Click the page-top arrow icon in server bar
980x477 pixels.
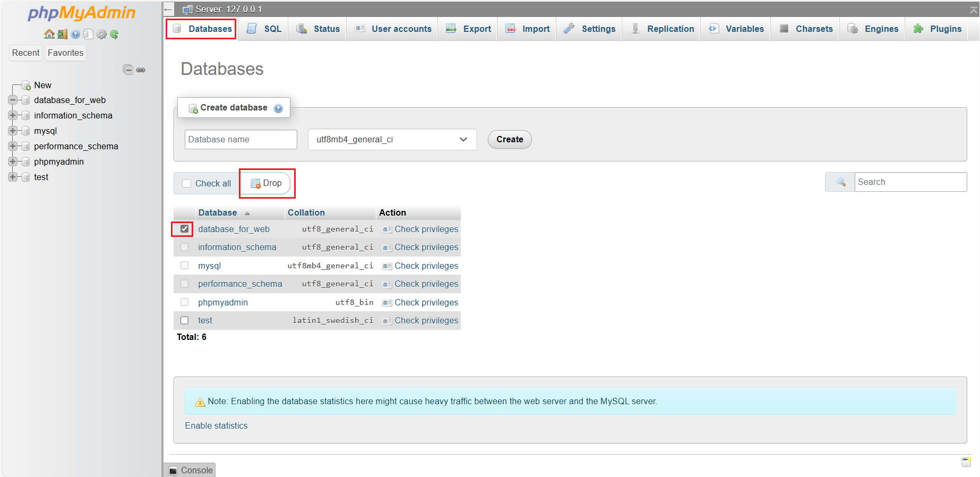tap(974, 10)
